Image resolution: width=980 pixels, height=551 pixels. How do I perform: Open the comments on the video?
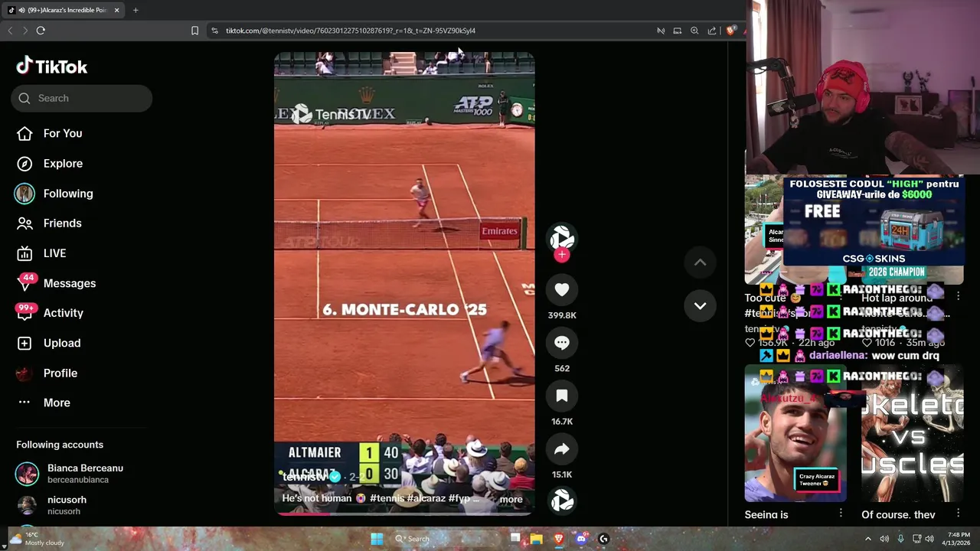click(562, 343)
